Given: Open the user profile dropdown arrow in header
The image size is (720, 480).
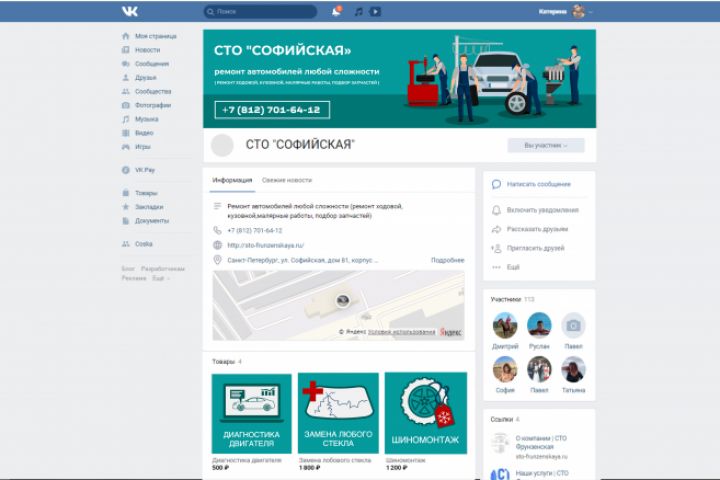Looking at the screenshot, I should [x=591, y=12].
